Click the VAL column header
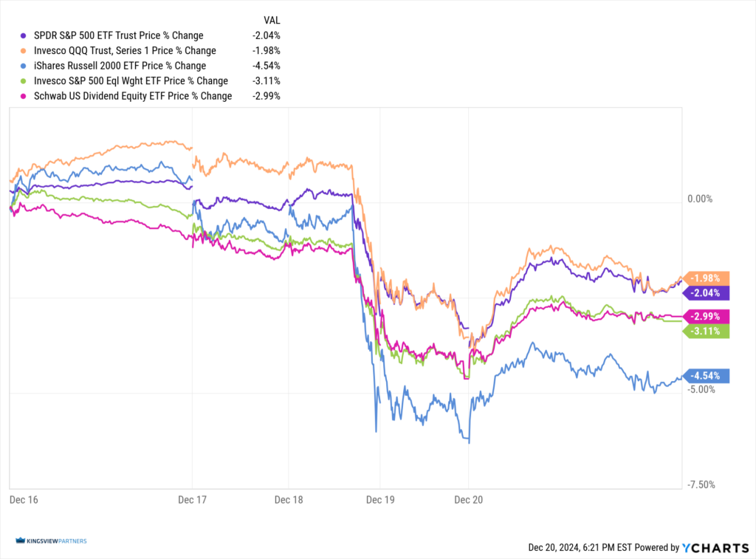 tap(272, 19)
